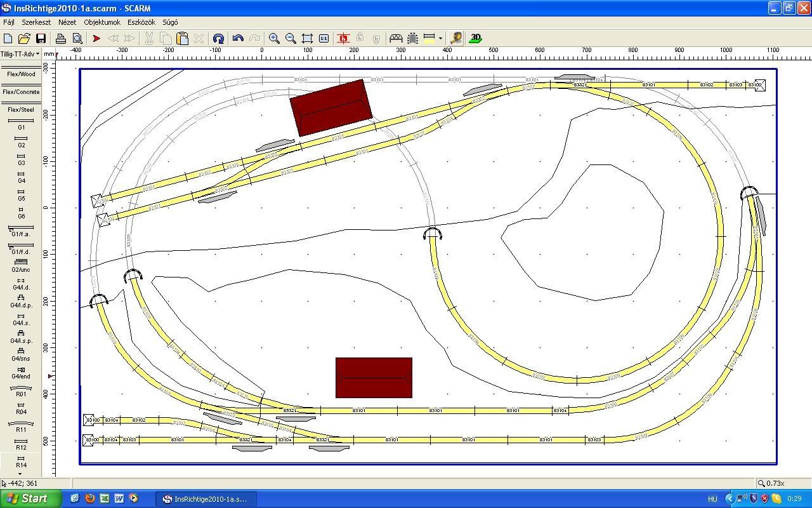Click the Print icon in the toolbar
The width and height of the screenshot is (812, 508).
[61, 39]
